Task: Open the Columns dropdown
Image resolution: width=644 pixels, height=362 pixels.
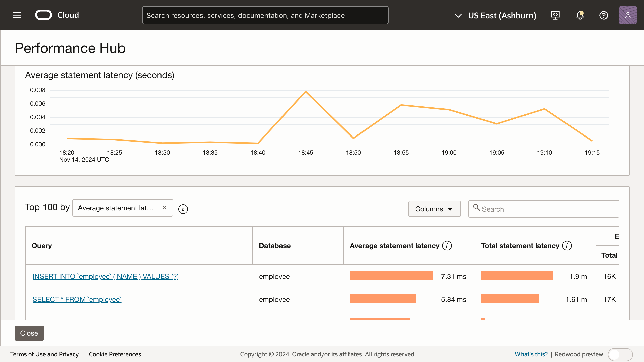Action: [434, 209]
